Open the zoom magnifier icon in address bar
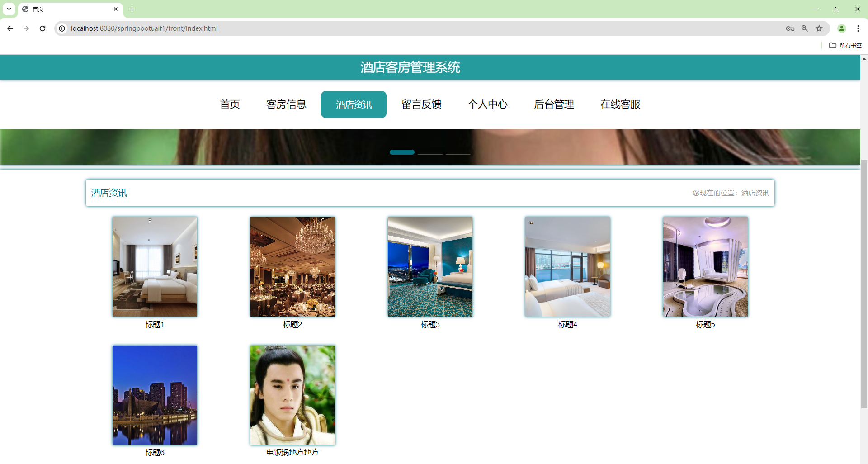This screenshot has width=868, height=464. click(x=805, y=28)
